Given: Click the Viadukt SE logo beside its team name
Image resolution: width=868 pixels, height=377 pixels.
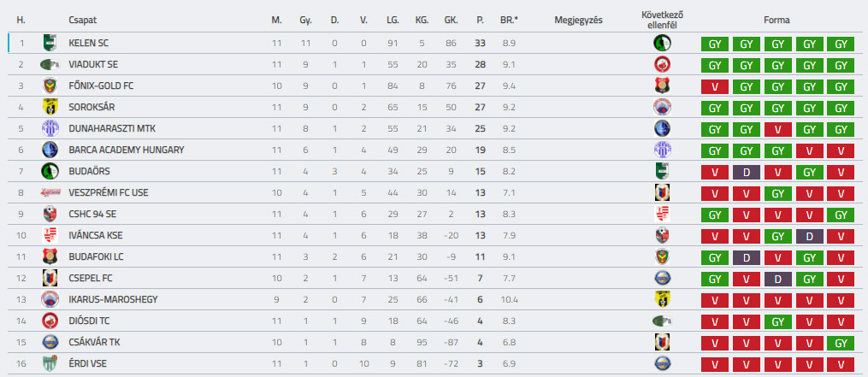Looking at the screenshot, I should coord(50,64).
